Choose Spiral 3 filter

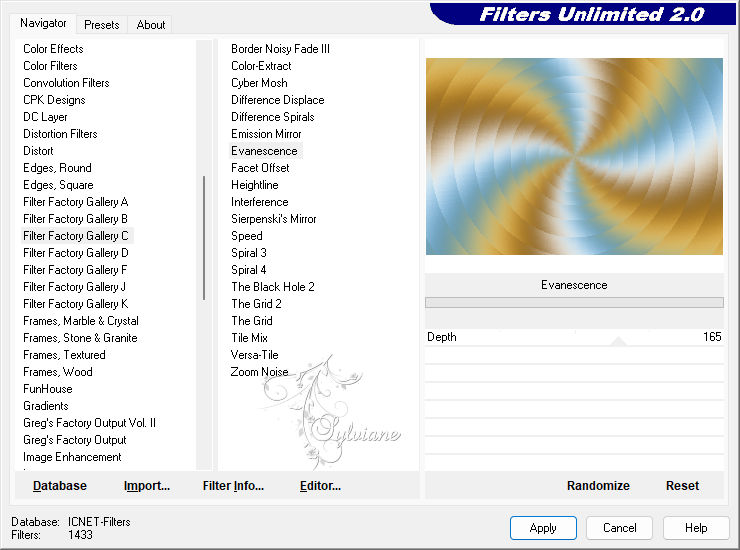tap(249, 253)
